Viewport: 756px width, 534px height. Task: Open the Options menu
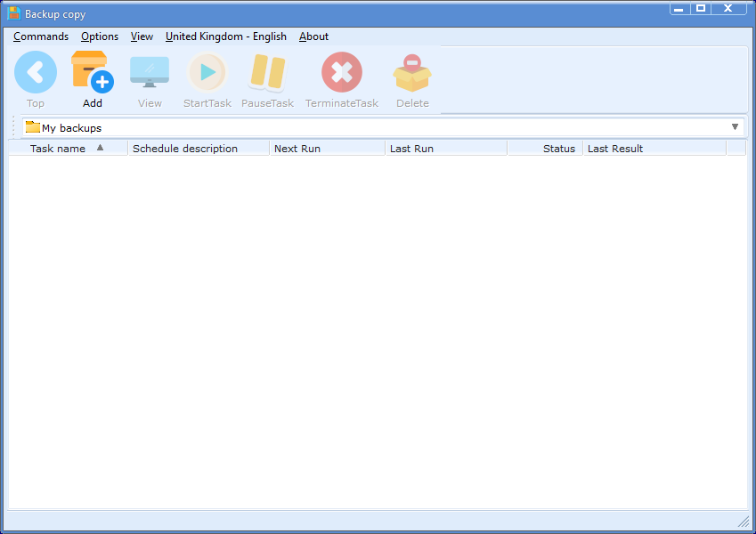coord(100,36)
